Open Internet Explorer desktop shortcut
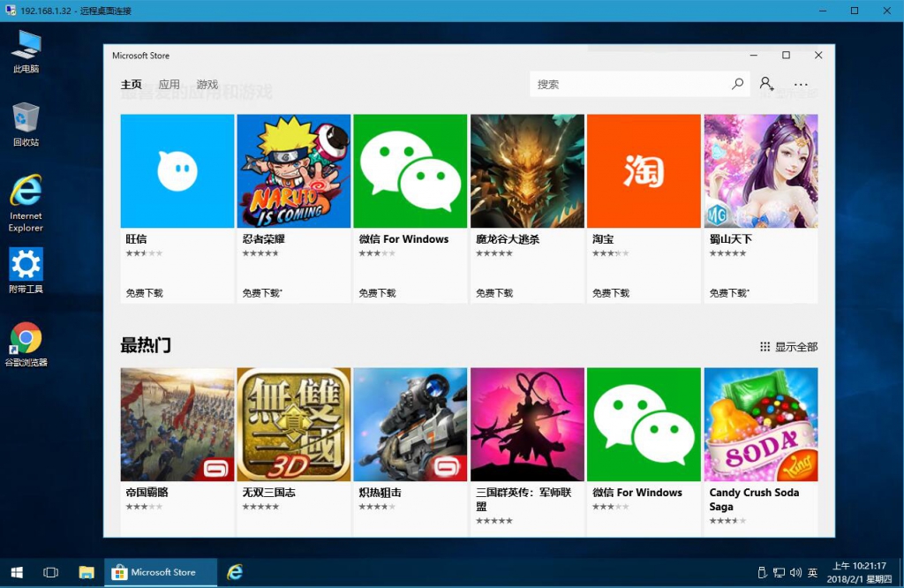 [x=26, y=203]
